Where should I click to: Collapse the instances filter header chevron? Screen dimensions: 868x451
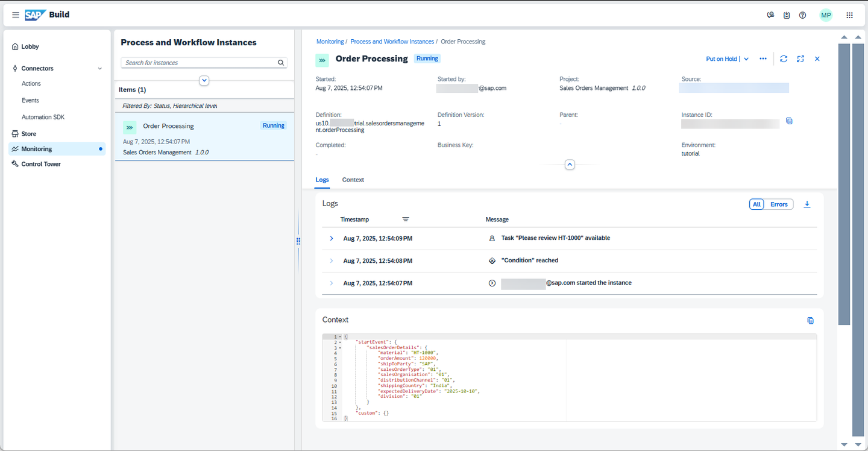click(x=204, y=80)
